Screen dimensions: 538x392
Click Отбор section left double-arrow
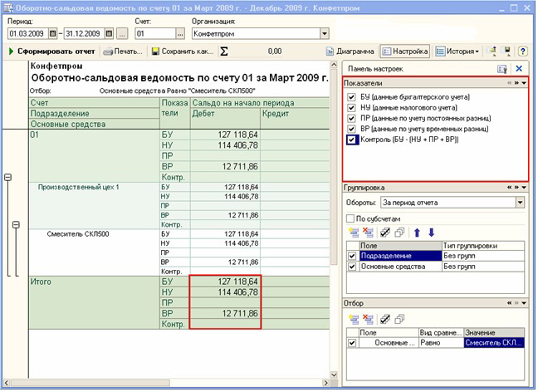pos(510,303)
